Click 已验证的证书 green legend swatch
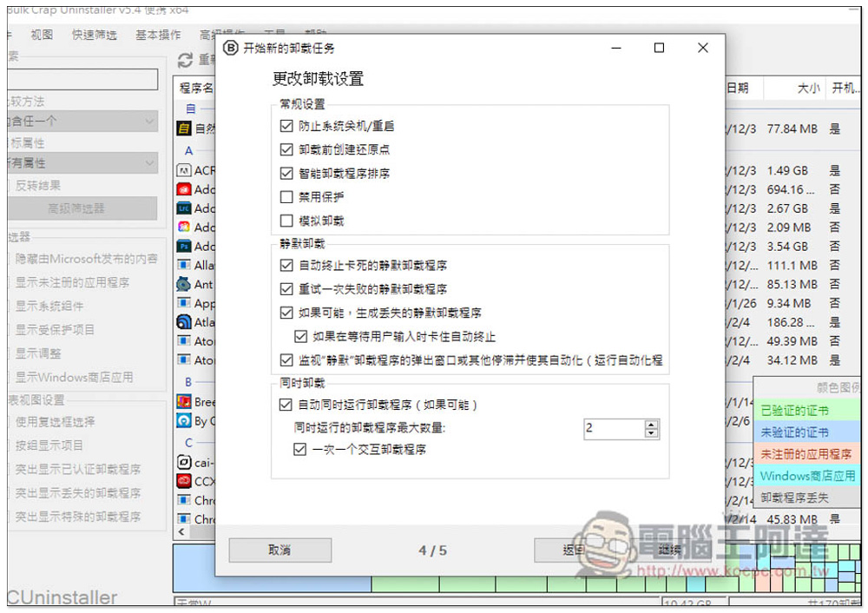This screenshot has height=613, width=868. (x=806, y=411)
